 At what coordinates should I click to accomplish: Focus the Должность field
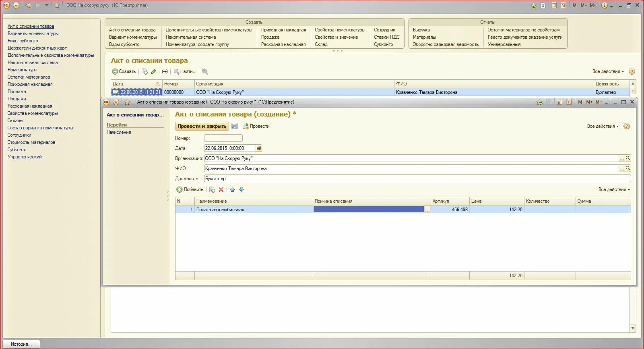[x=417, y=179]
